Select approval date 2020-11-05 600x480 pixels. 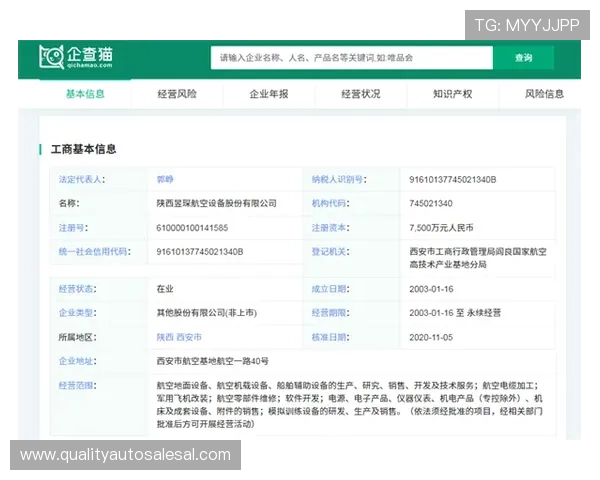(x=431, y=337)
